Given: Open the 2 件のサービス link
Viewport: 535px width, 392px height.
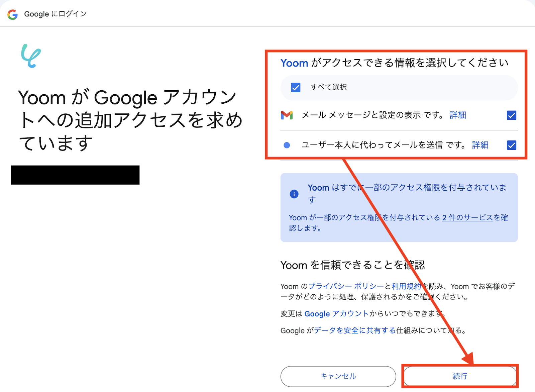Looking at the screenshot, I should [x=468, y=217].
